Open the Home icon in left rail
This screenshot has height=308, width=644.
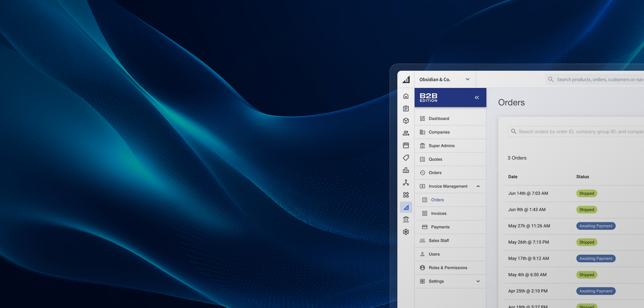tap(406, 96)
